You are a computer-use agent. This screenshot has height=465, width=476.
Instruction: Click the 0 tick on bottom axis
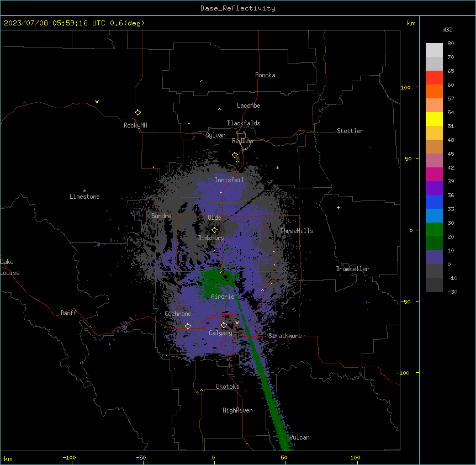click(213, 457)
